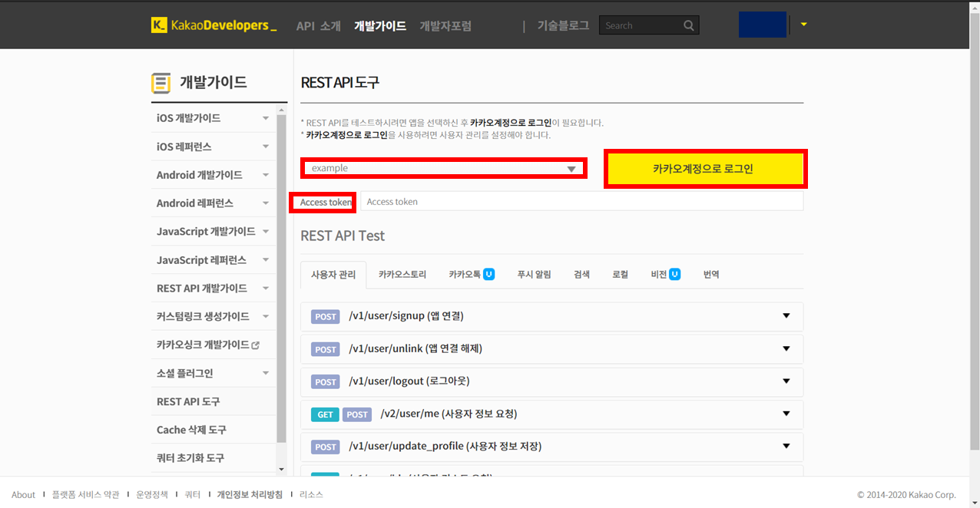Image resolution: width=980 pixels, height=508 pixels.
Task: Click the U badge on the 카카오톡 tab
Action: pos(488,274)
